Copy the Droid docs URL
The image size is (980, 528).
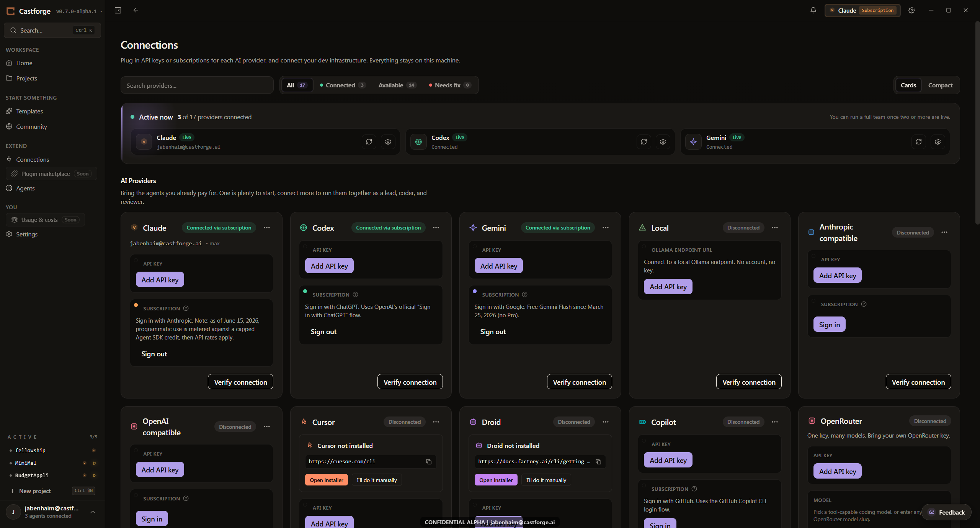[598, 462]
